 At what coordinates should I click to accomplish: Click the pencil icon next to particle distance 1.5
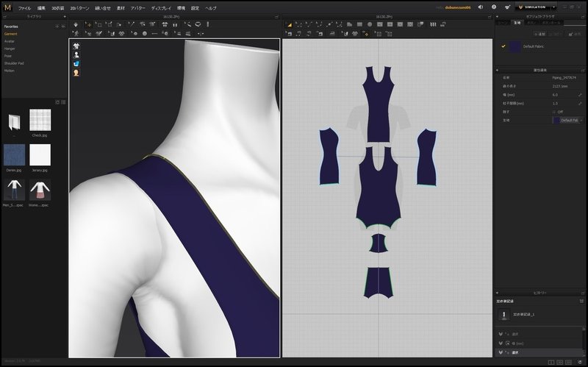tap(580, 103)
